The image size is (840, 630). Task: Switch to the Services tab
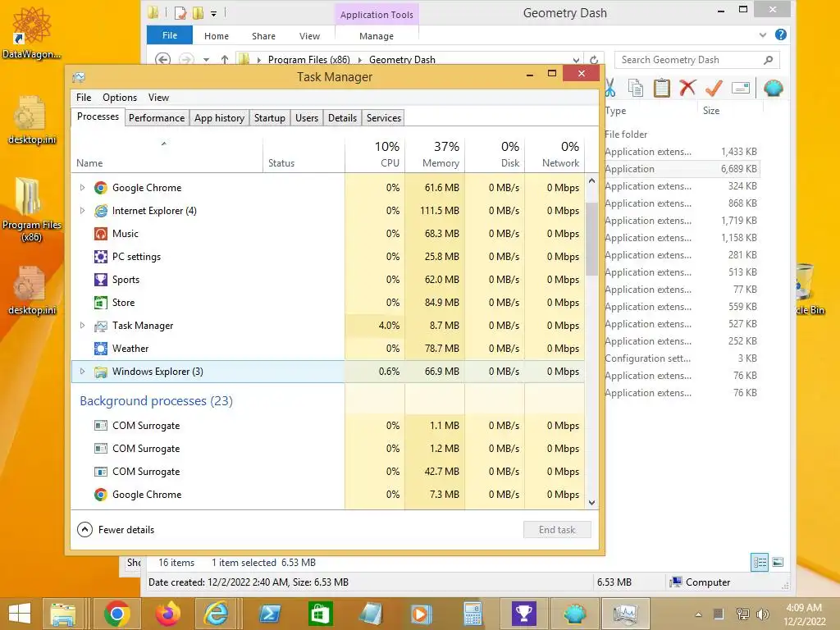tap(384, 118)
